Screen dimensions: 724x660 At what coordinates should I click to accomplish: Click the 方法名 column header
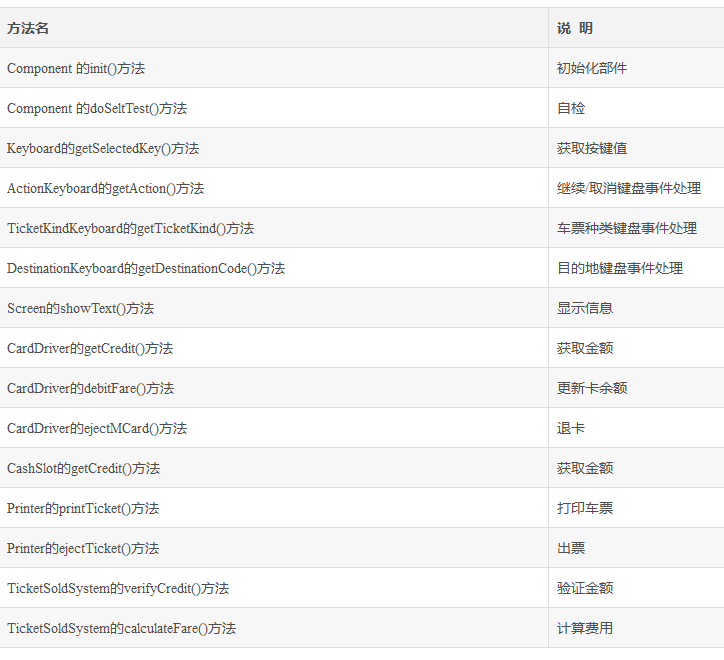point(274,28)
